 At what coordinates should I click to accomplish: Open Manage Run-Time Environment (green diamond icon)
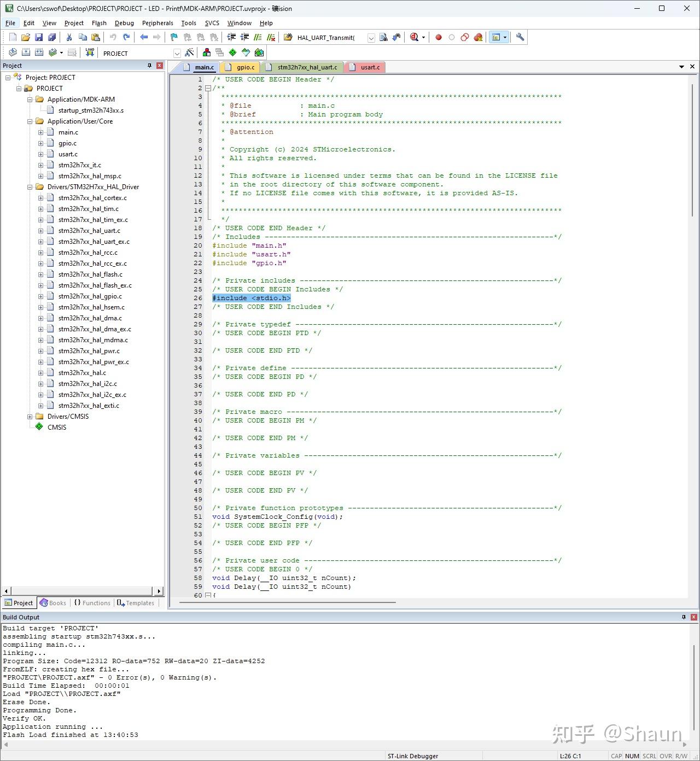233,52
